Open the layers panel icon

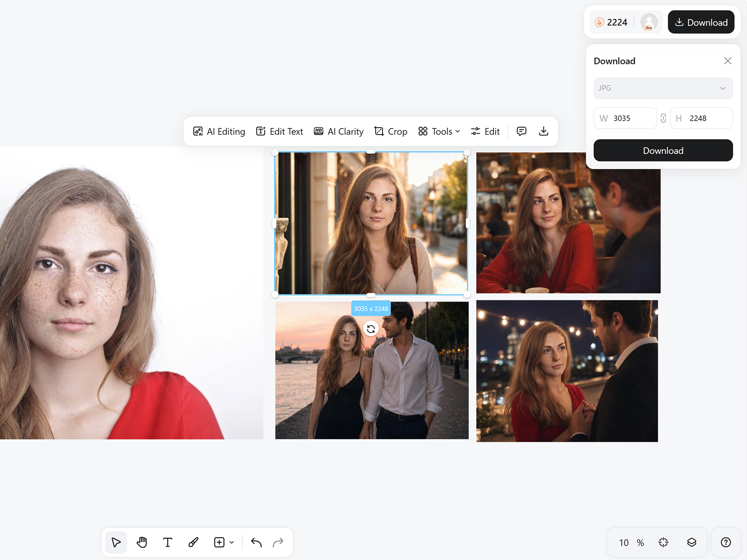[x=692, y=542]
